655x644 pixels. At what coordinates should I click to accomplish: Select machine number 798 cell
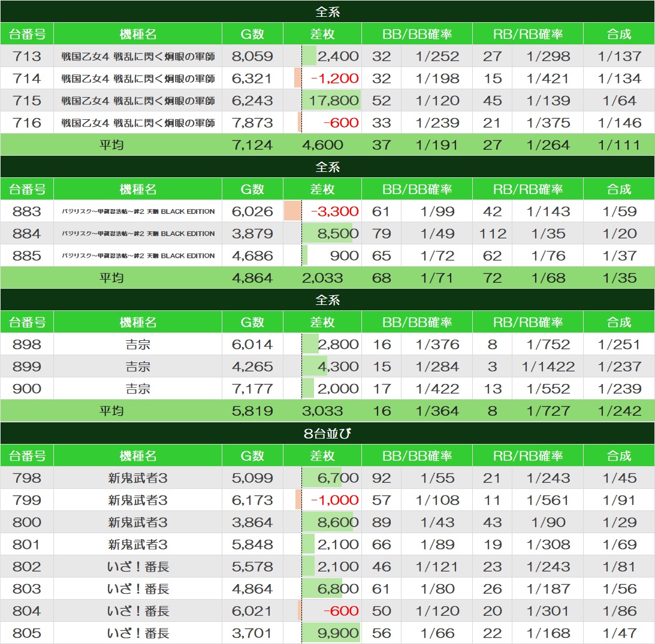click(x=27, y=478)
